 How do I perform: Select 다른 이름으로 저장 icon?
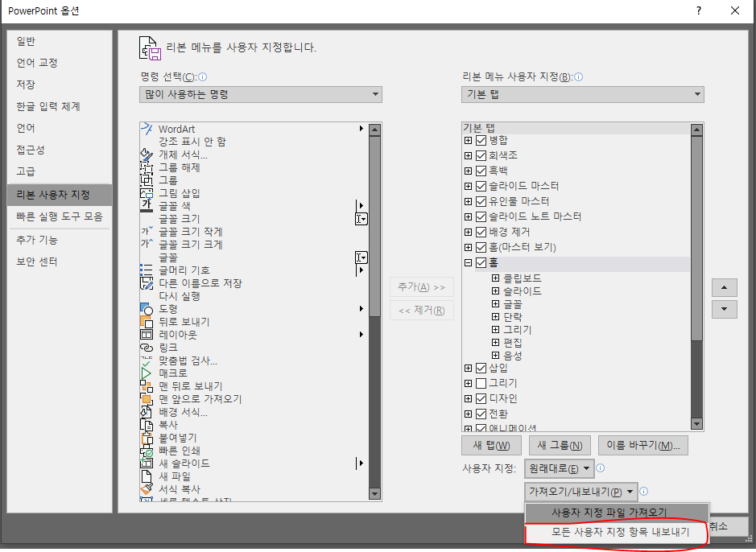coord(147,283)
